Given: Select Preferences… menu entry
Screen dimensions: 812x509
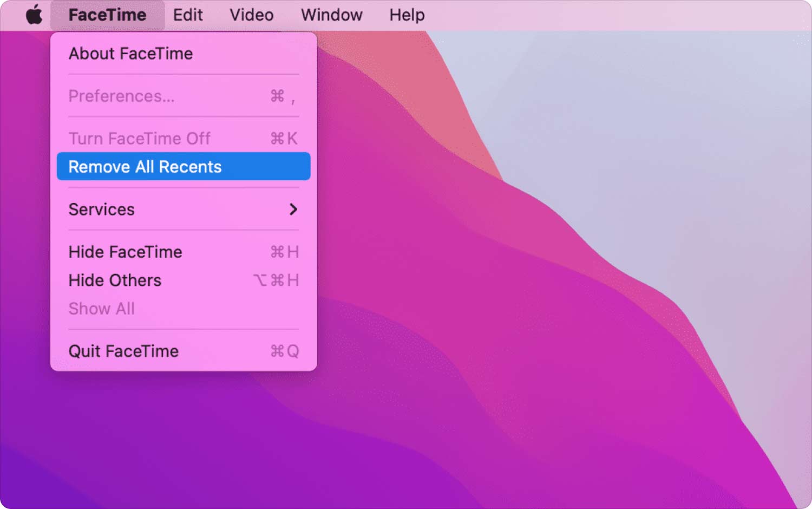Looking at the screenshot, I should [x=184, y=96].
